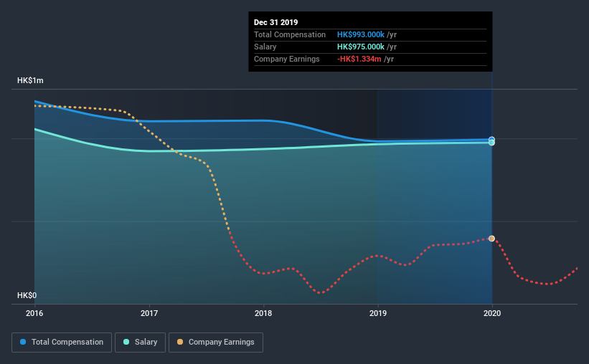This screenshot has width=589, height=364.
Task: Click the 2017 x-axis label
Action: pyautogui.click(x=149, y=313)
